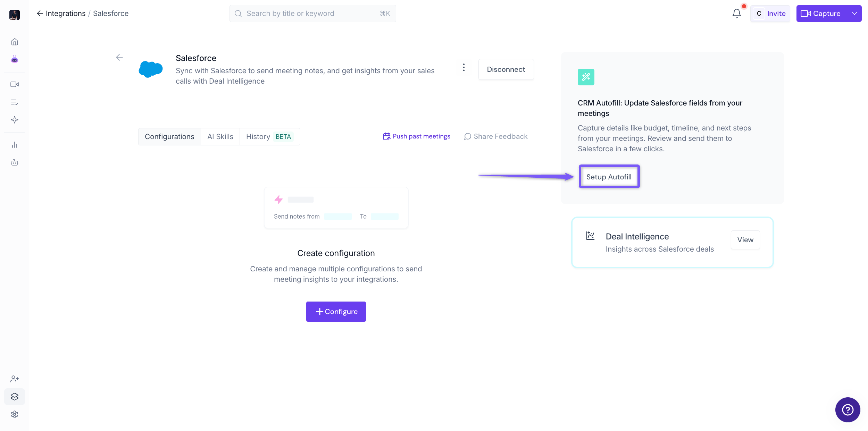Open the notifications bell

pos(736,14)
